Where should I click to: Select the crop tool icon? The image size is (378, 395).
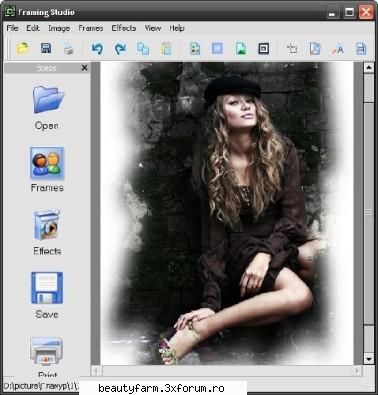point(292,49)
